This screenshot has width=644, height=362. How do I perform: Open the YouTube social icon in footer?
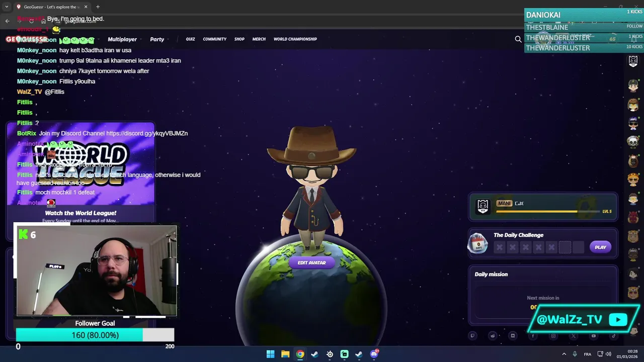click(594, 336)
